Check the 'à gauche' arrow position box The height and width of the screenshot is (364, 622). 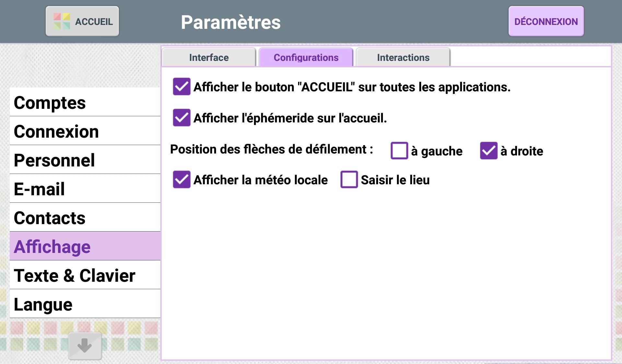(399, 151)
